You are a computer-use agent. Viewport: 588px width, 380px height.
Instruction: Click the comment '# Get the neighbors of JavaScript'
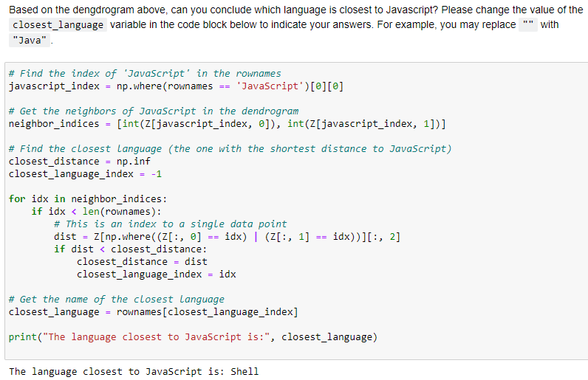click(x=154, y=111)
